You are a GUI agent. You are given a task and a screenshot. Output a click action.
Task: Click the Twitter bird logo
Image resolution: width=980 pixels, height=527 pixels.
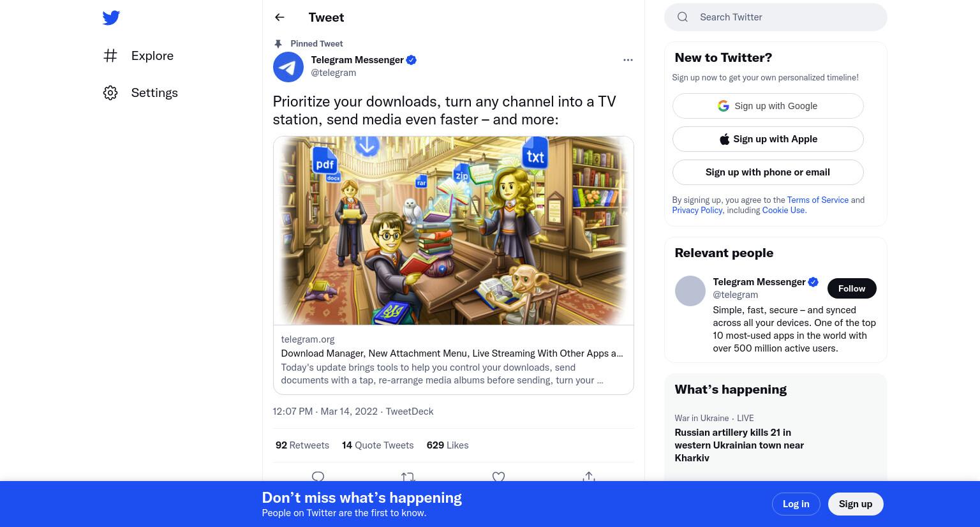tap(111, 18)
